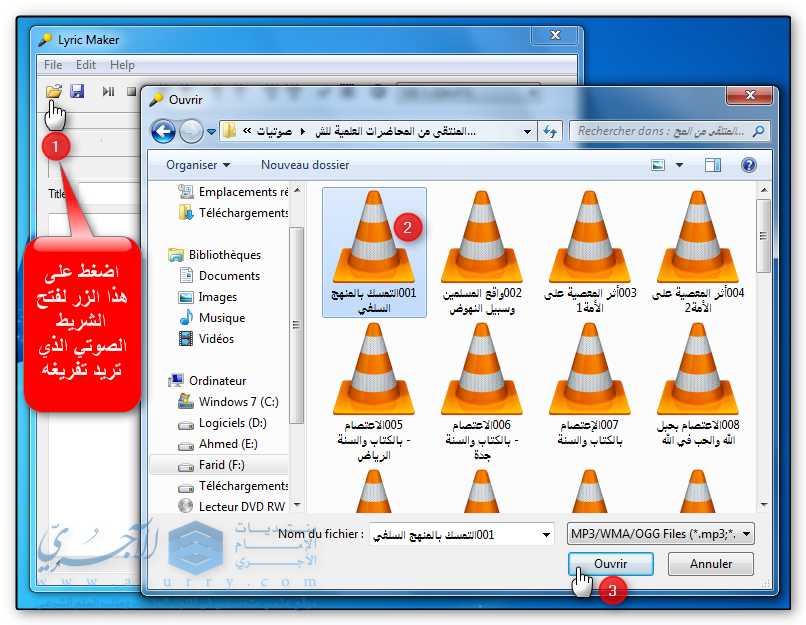Viewport: 806px width, 625px height.
Task: Click the blue help question icon
Action: click(x=748, y=165)
